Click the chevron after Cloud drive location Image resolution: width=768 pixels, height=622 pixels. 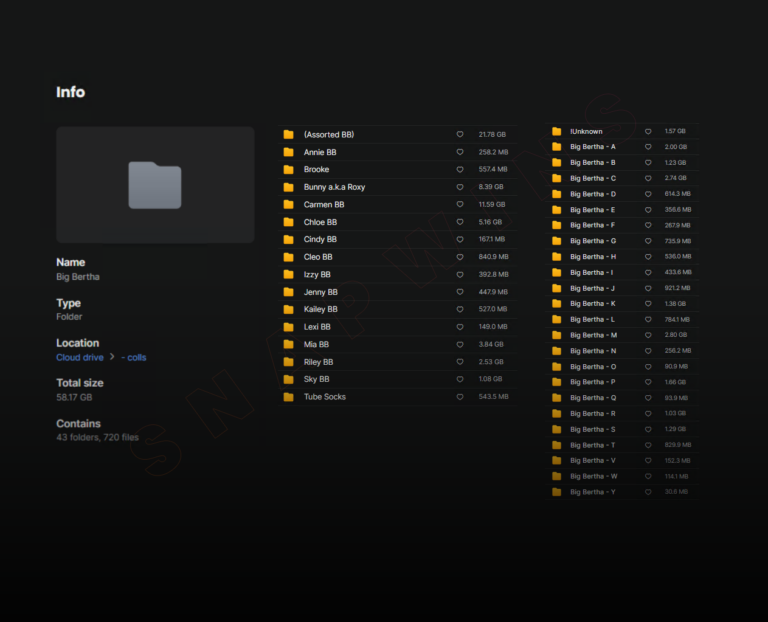click(x=112, y=357)
